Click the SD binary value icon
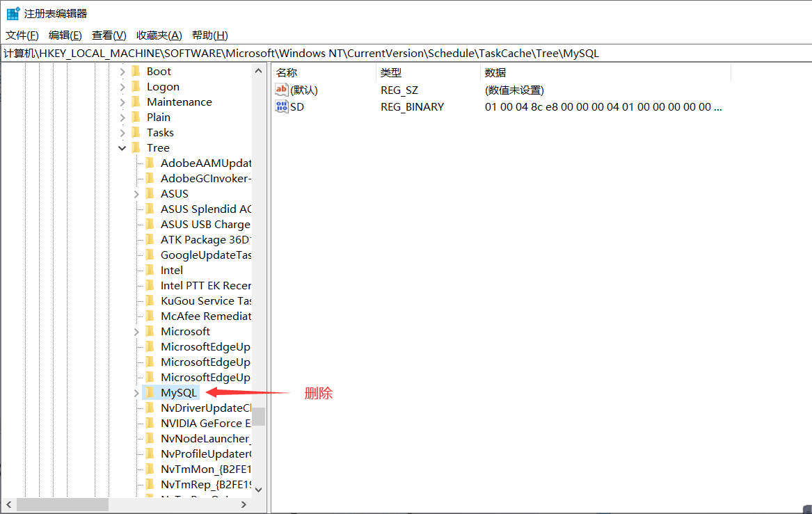Screen dimensions: 812x514 pyautogui.click(x=281, y=106)
